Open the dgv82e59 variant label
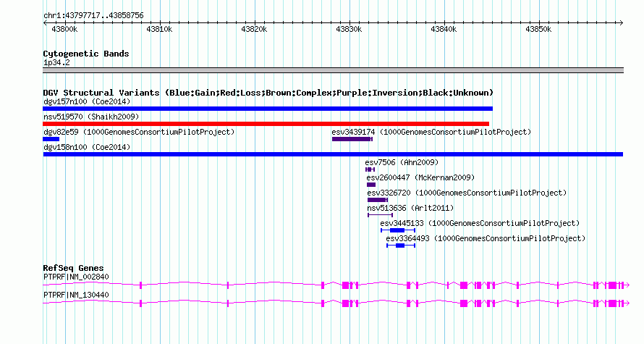Image resolution: width=644 pixels, height=344 pixels. tap(139, 132)
